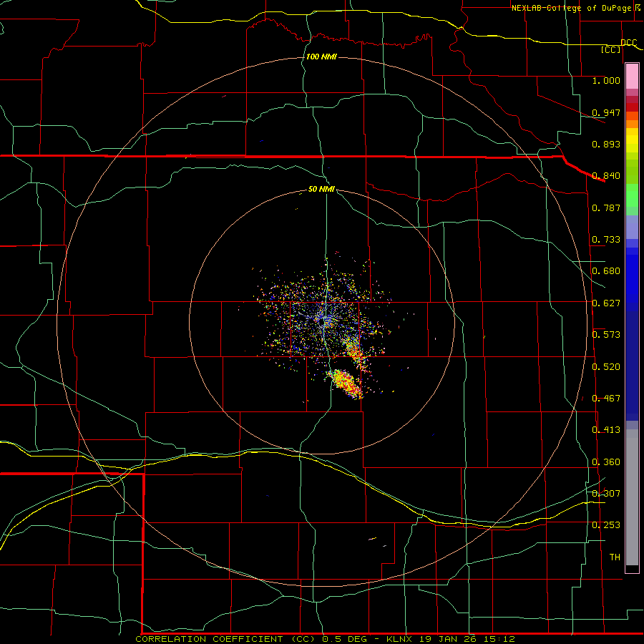
Task: Click the bright green segment of the color bar
Action: coord(632,195)
